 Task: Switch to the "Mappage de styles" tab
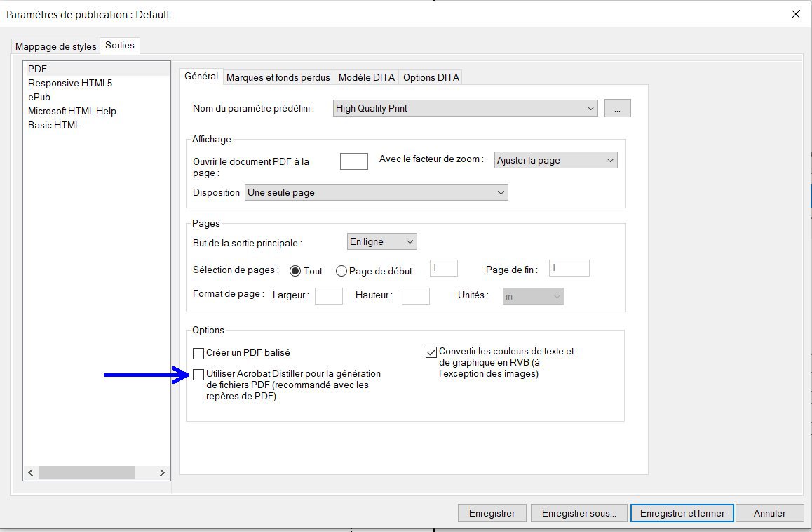(x=55, y=46)
